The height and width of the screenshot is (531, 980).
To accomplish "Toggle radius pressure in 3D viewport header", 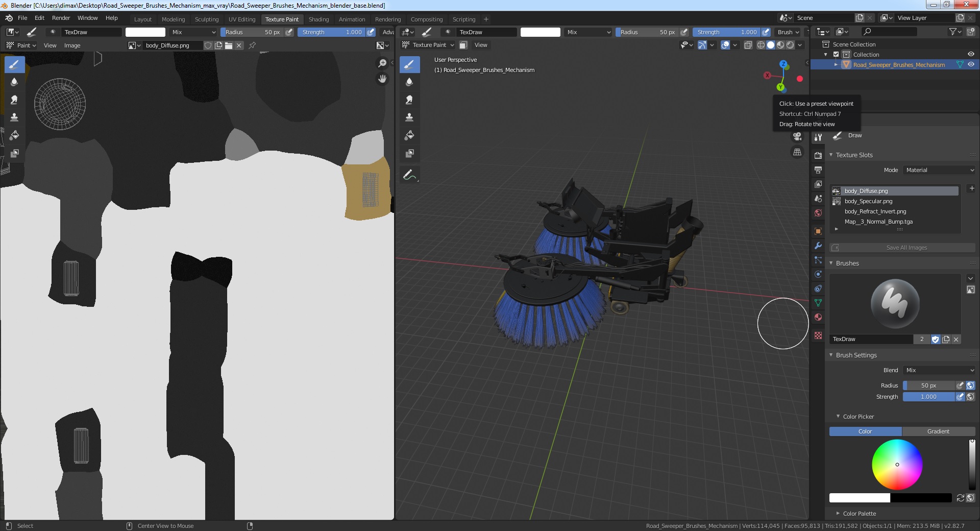I will click(x=684, y=32).
